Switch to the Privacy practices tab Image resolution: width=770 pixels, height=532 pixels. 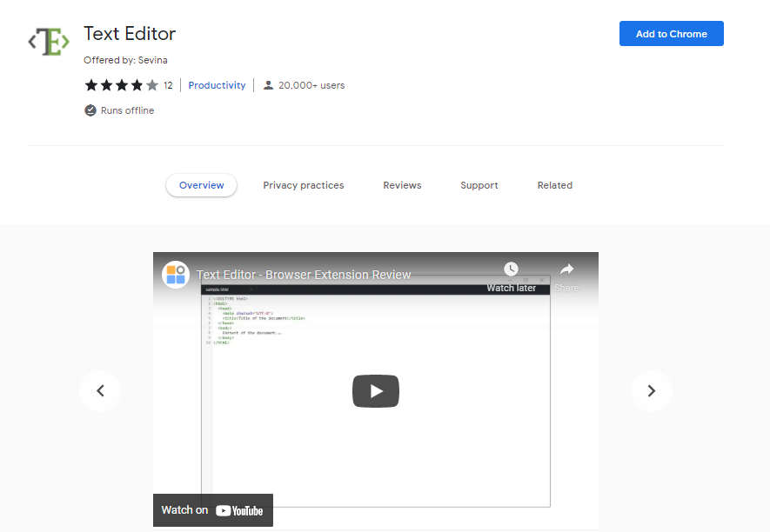click(304, 185)
